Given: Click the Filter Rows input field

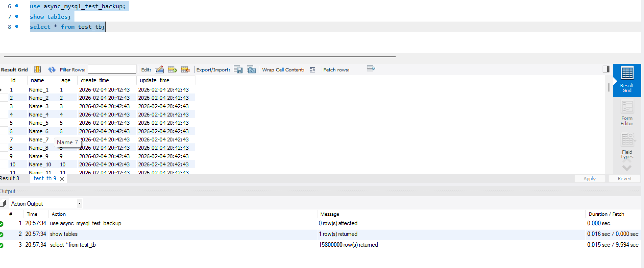Looking at the screenshot, I should pyautogui.click(x=112, y=70).
